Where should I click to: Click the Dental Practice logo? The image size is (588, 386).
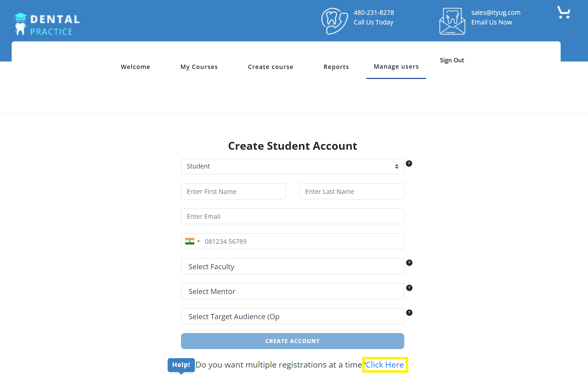47,24
